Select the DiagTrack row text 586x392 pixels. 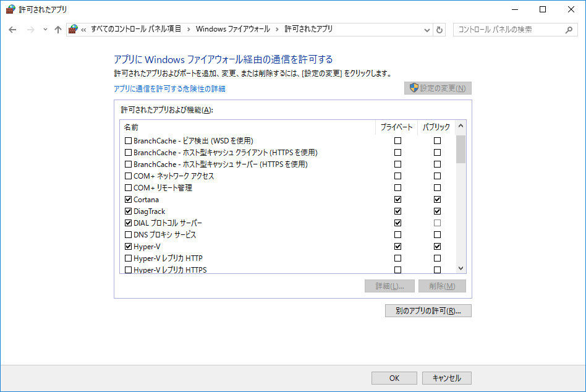[x=149, y=211]
